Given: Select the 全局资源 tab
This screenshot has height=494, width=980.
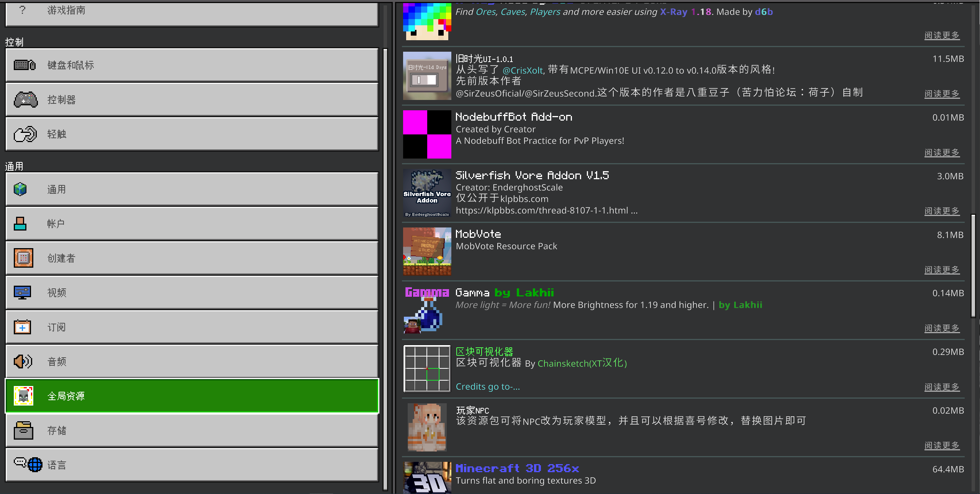Looking at the screenshot, I should 192,396.
